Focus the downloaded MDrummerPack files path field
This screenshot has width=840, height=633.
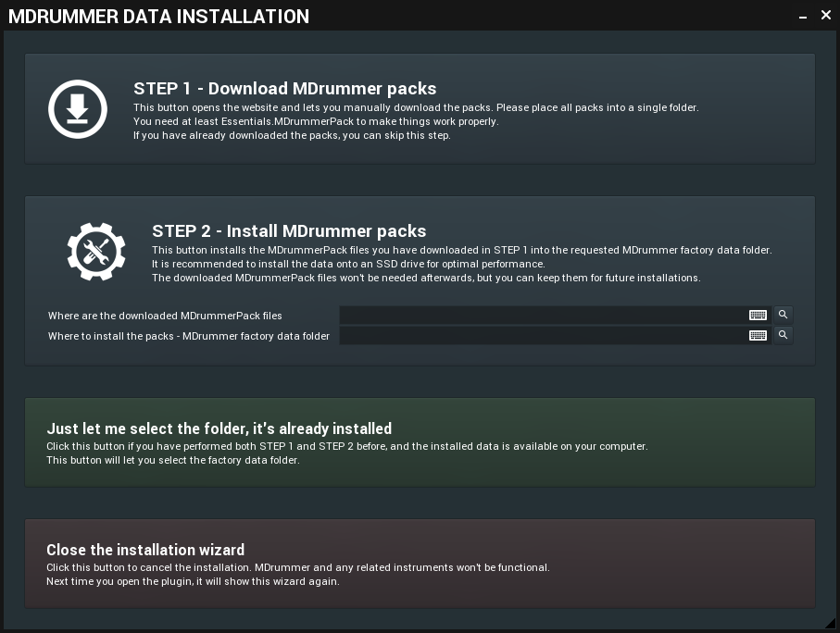tap(542, 315)
